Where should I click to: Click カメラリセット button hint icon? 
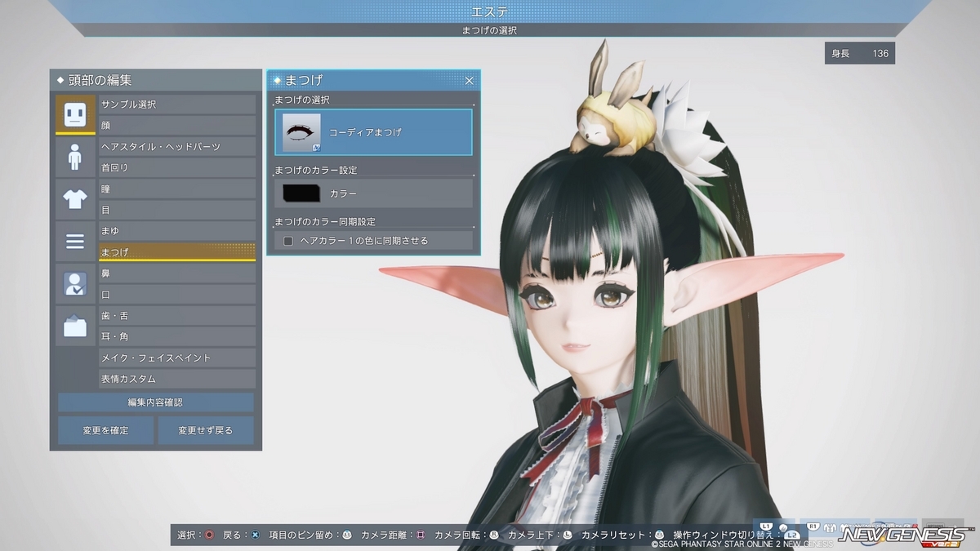pos(660,535)
